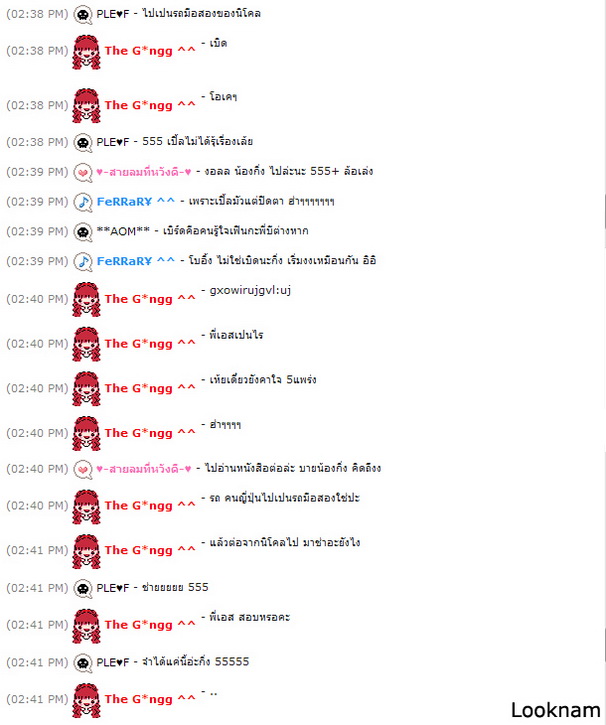Click pink heart bubble icon at 02:39 PM
Screen dimensions: 606x725
tap(83, 172)
